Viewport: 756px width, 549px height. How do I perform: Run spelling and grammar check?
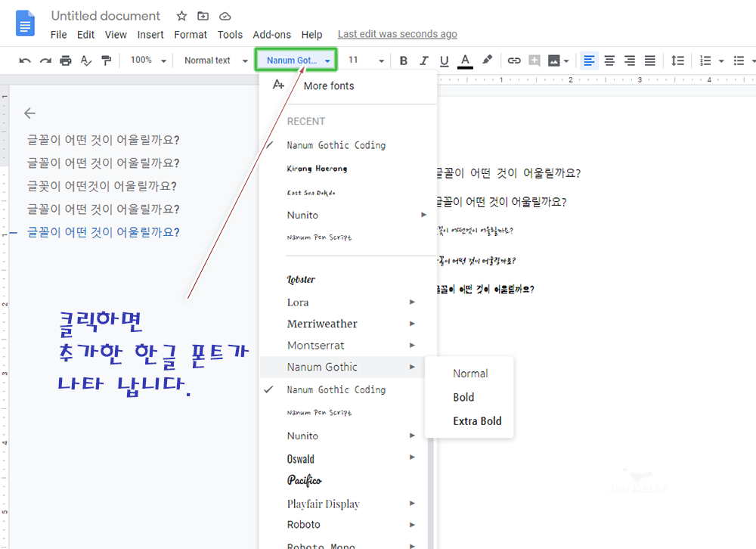[x=86, y=60]
